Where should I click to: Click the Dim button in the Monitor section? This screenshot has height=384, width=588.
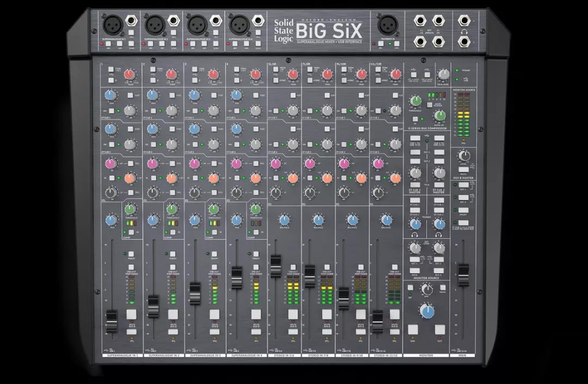tap(413, 330)
